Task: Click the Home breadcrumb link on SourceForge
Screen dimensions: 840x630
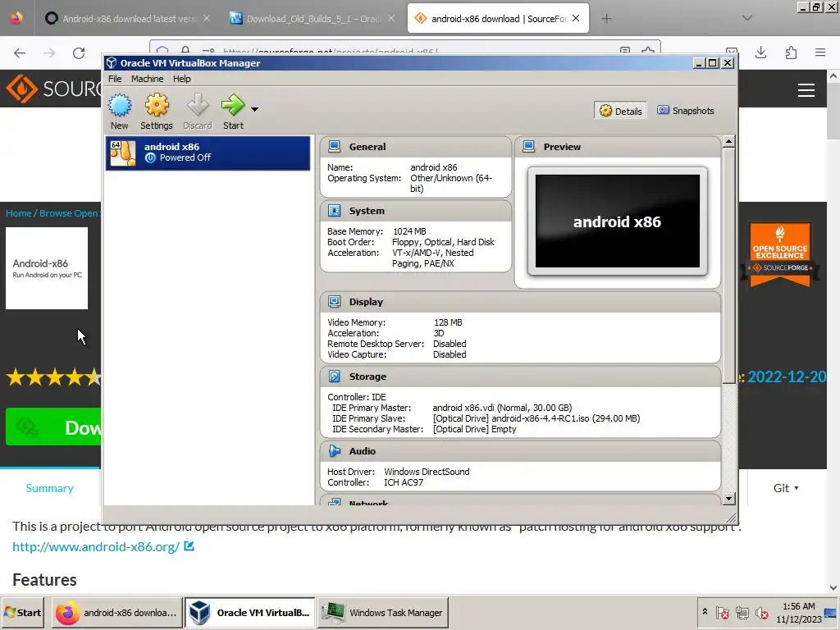Action: click(19, 213)
